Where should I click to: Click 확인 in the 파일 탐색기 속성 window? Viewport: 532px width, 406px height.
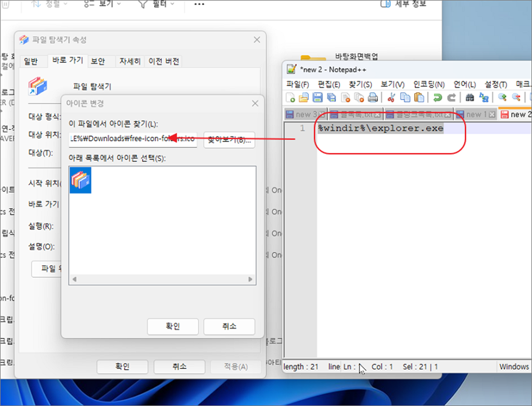123,366
